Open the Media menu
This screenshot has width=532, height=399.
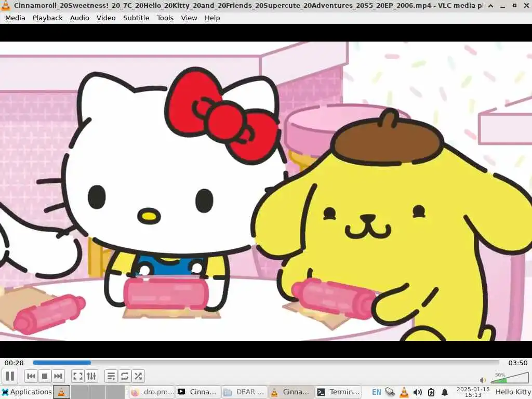(15, 18)
